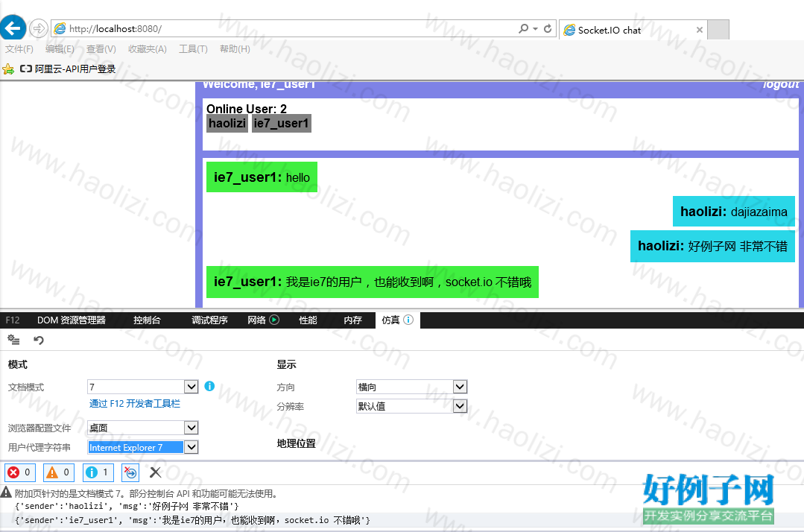The width and height of the screenshot is (804, 532).
Task: Click the ie7_user1 我是ie7的用户 message bubble
Action: (373, 282)
